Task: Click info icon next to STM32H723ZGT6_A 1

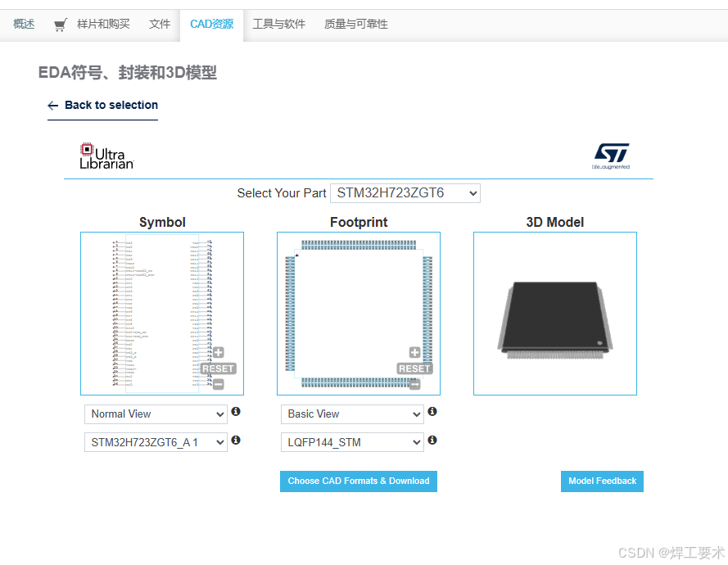Action: point(236,440)
